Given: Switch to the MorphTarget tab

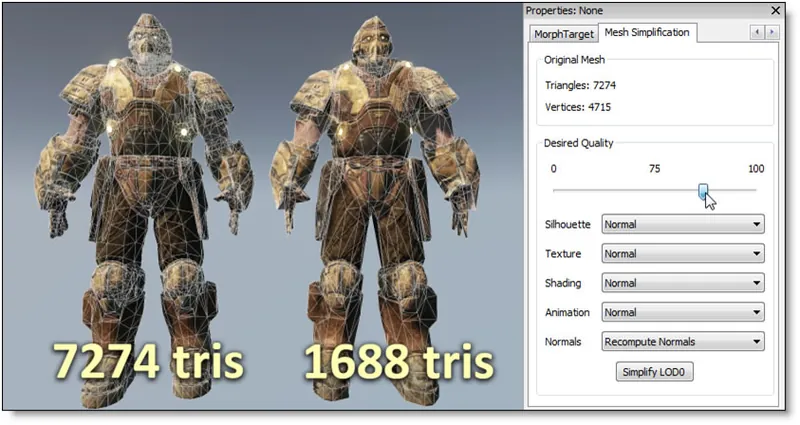Looking at the screenshot, I should (x=563, y=34).
